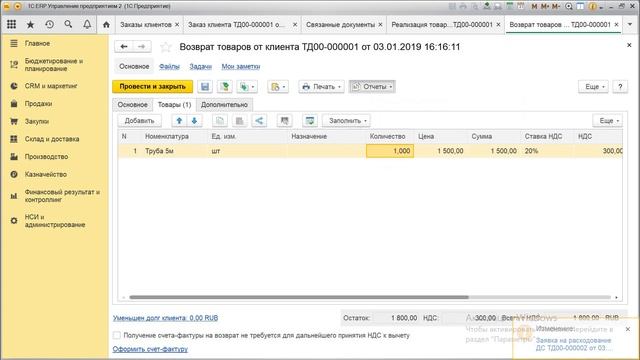Click the help question mark button
The height and width of the screenshot is (360, 640).
click(x=620, y=87)
